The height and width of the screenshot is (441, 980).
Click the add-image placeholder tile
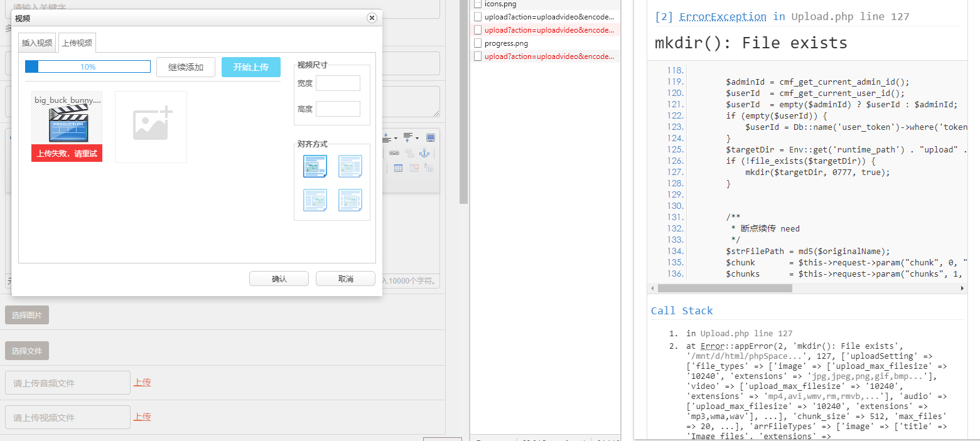[151, 127]
